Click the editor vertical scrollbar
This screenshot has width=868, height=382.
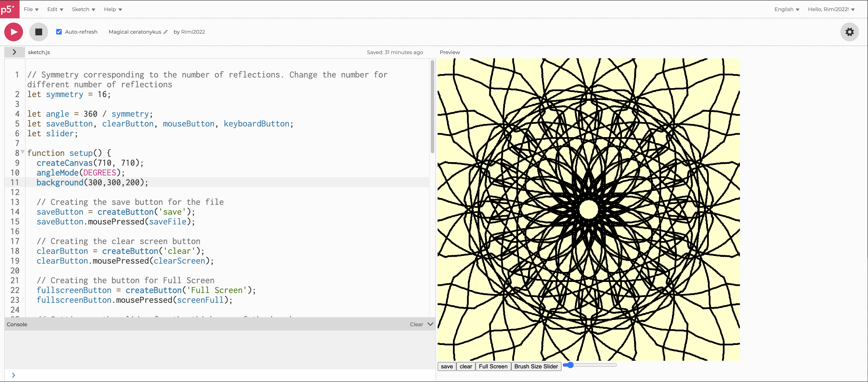coord(432,107)
